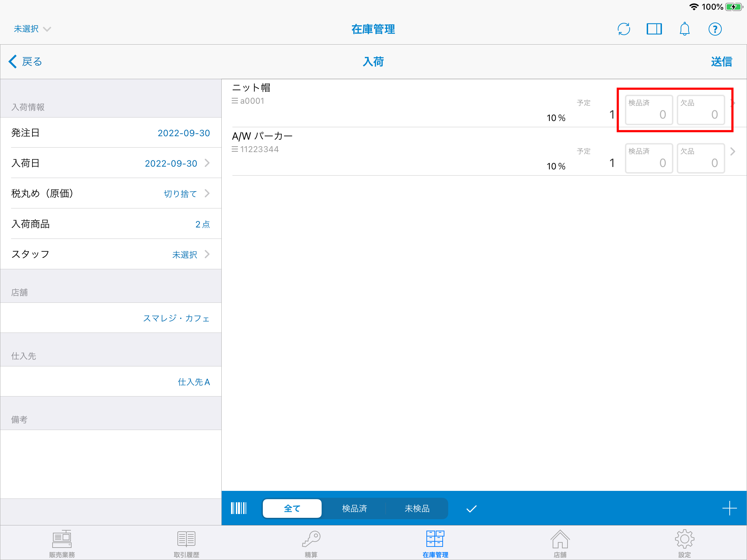This screenshot has width=747, height=560.
Task: Switch to the 取引履歴 tab
Action: point(186,543)
